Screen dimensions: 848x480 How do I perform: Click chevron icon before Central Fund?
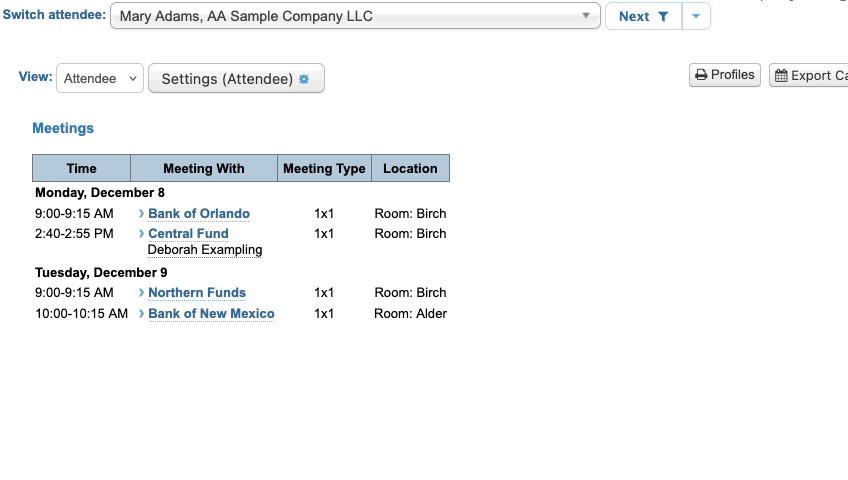tap(142, 234)
